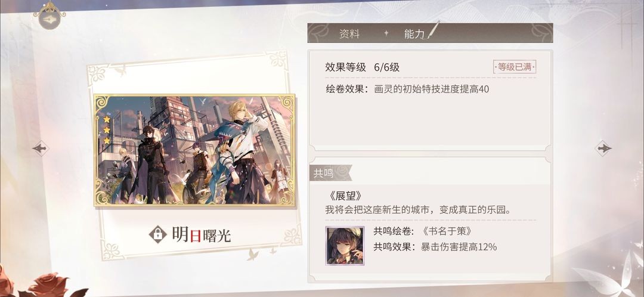
Task: Click the character portrait for 书名于策
Action: (x=345, y=246)
